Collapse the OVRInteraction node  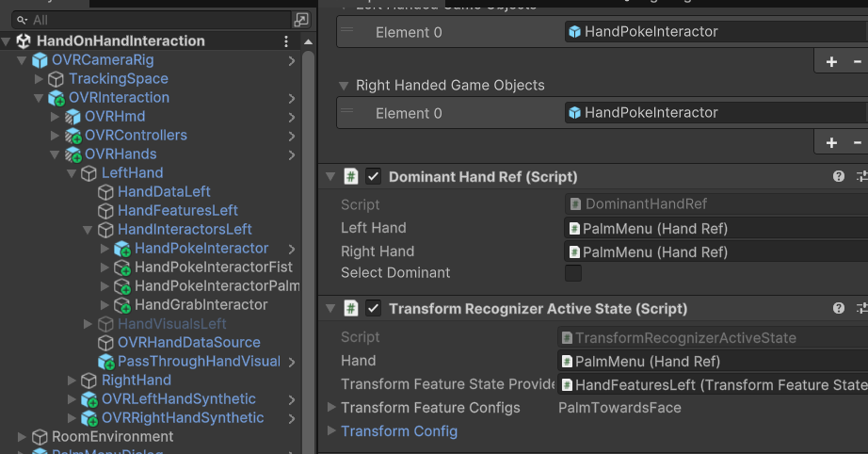coord(39,98)
